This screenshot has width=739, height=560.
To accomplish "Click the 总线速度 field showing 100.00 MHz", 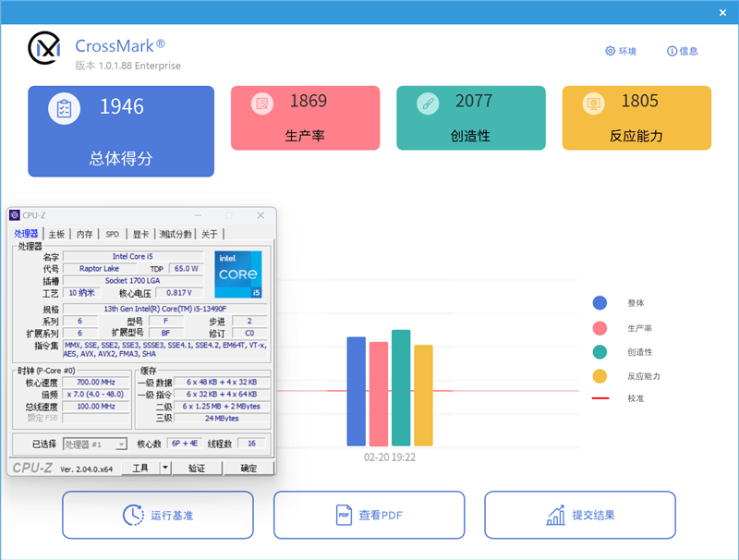I will [x=96, y=407].
